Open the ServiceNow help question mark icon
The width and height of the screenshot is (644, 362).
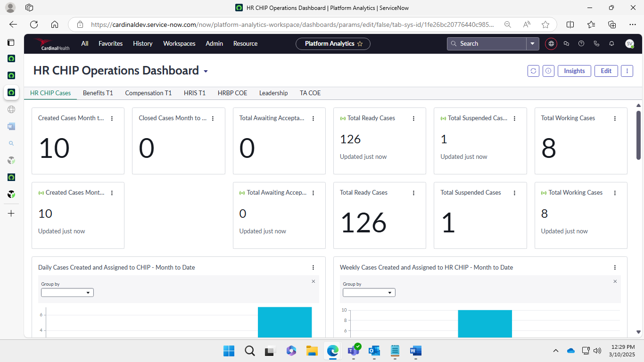(x=581, y=43)
